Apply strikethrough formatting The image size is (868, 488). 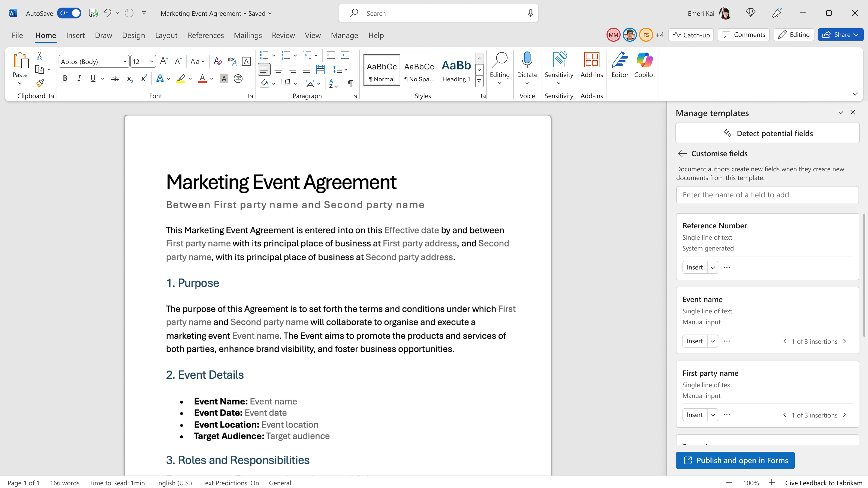(115, 79)
